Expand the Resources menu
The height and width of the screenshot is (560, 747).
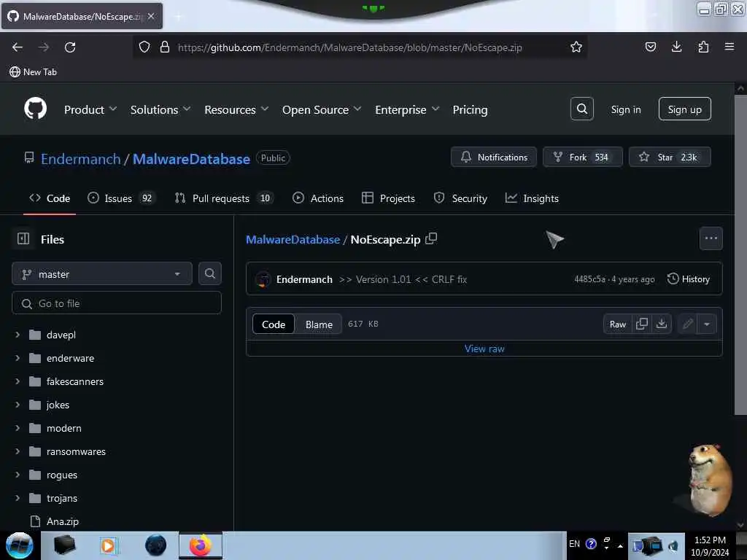(236, 109)
